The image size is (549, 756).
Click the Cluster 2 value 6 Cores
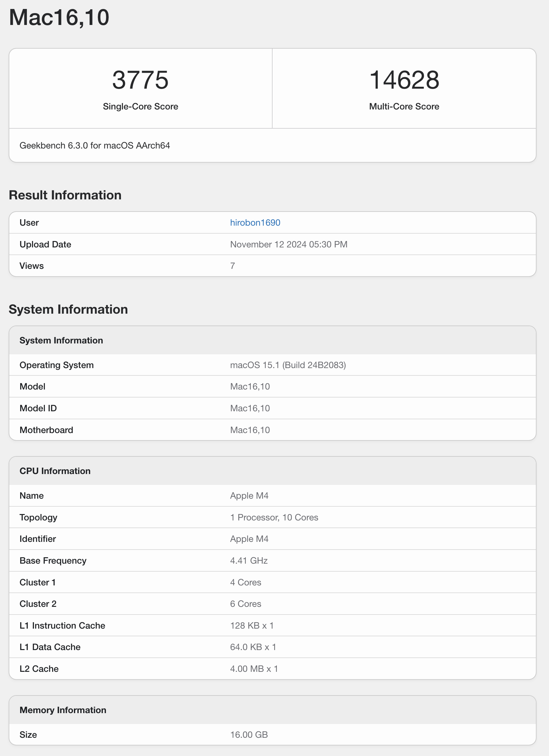click(245, 604)
